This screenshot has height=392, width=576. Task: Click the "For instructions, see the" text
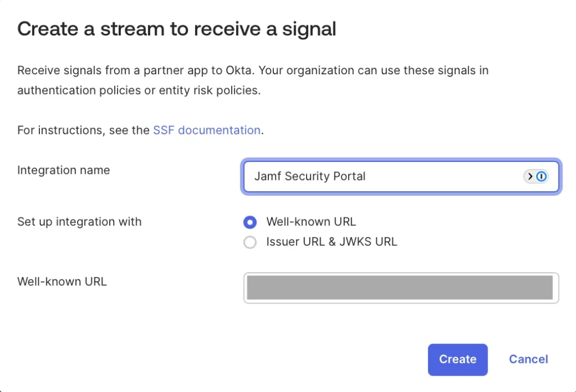coord(84,130)
